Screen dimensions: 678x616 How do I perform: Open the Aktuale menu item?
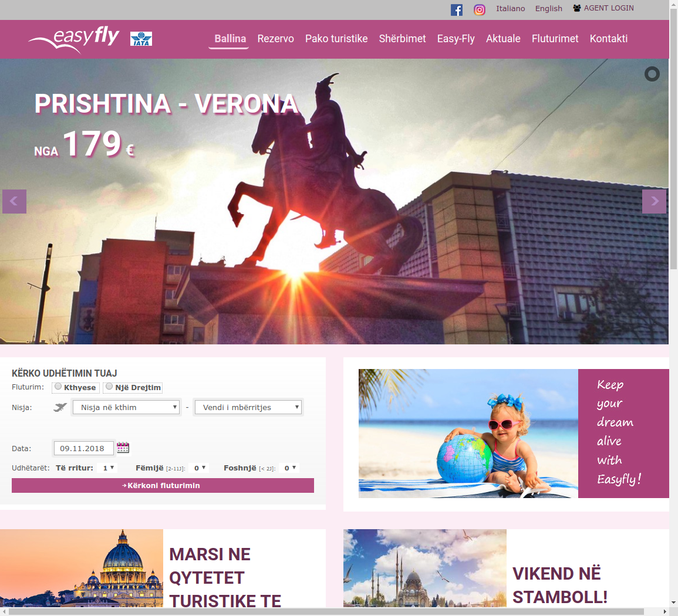(503, 39)
